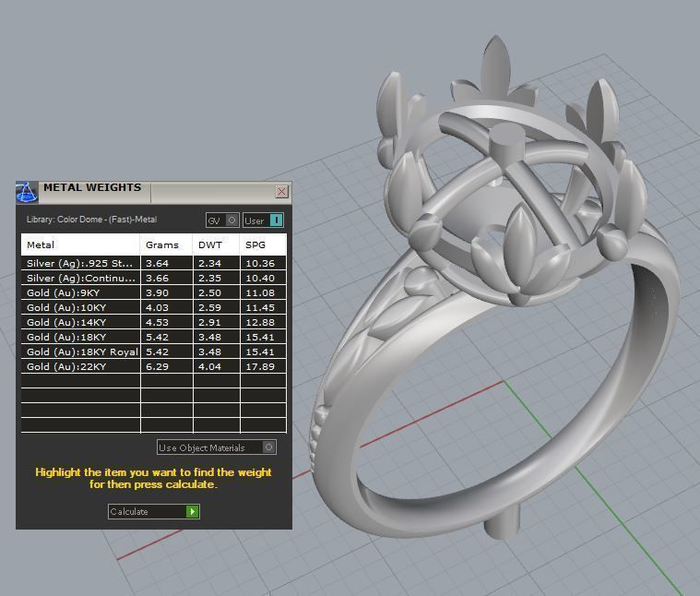This screenshot has width=700, height=596.
Task: Toggle the User library option
Action: [x=263, y=221]
